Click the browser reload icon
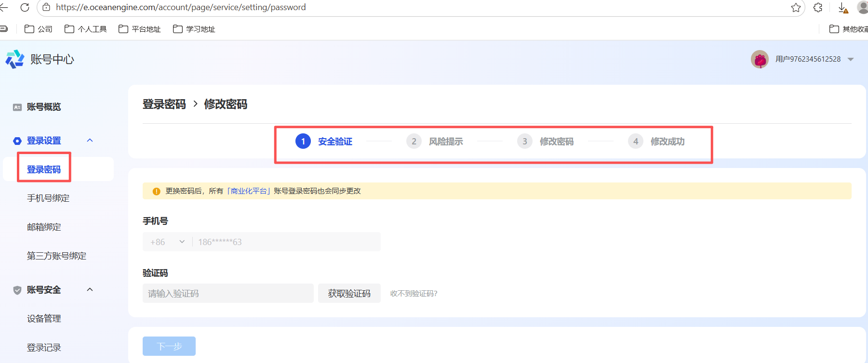This screenshot has width=868, height=363. coord(25,7)
